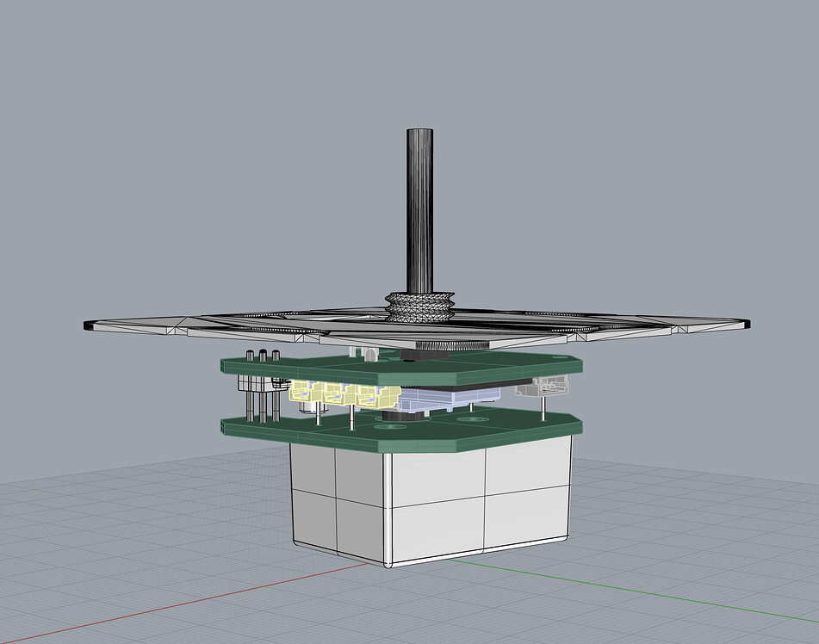This screenshot has width=819, height=644.
Task: Select the threaded collar around the shaft base
Action: point(420,307)
